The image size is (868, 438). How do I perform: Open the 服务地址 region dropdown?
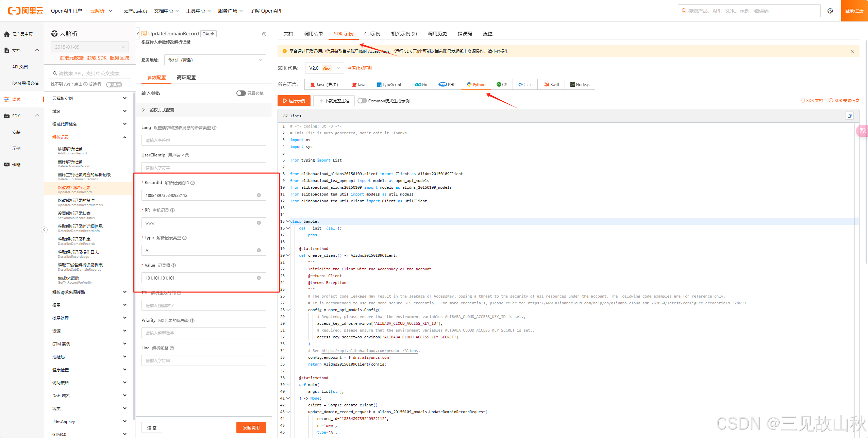215,60
